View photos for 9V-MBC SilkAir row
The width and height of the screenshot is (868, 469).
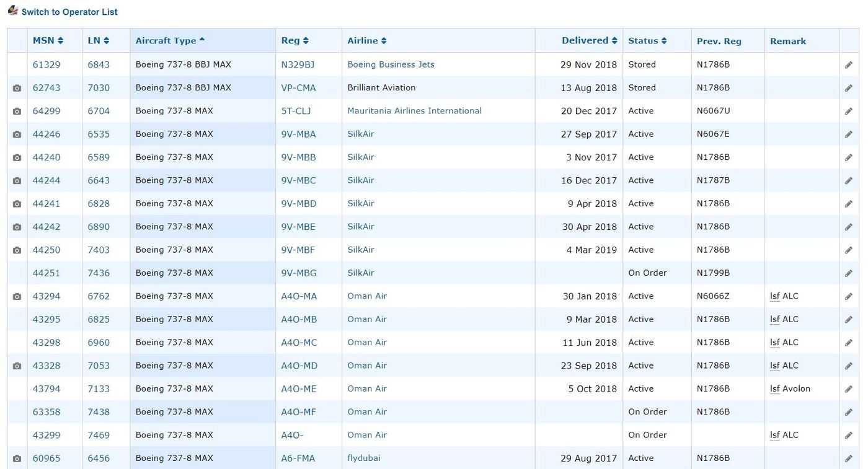point(17,181)
